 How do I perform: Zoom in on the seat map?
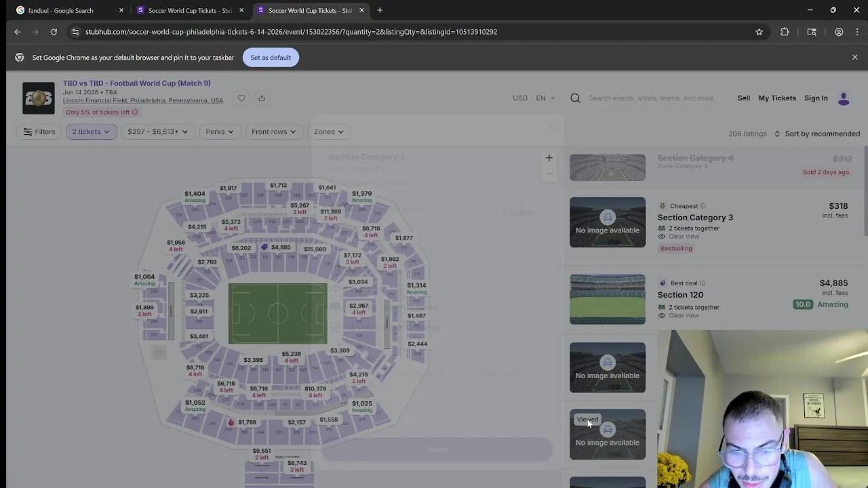pyautogui.click(x=549, y=158)
